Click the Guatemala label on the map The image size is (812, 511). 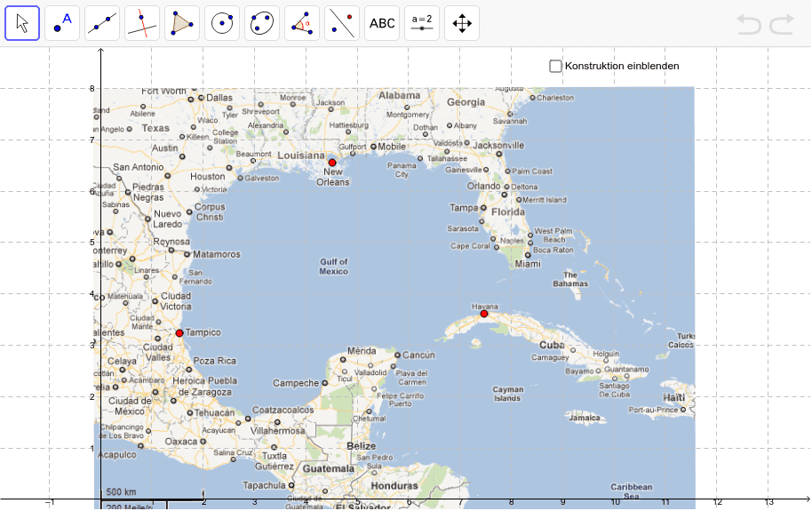(329, 468)
